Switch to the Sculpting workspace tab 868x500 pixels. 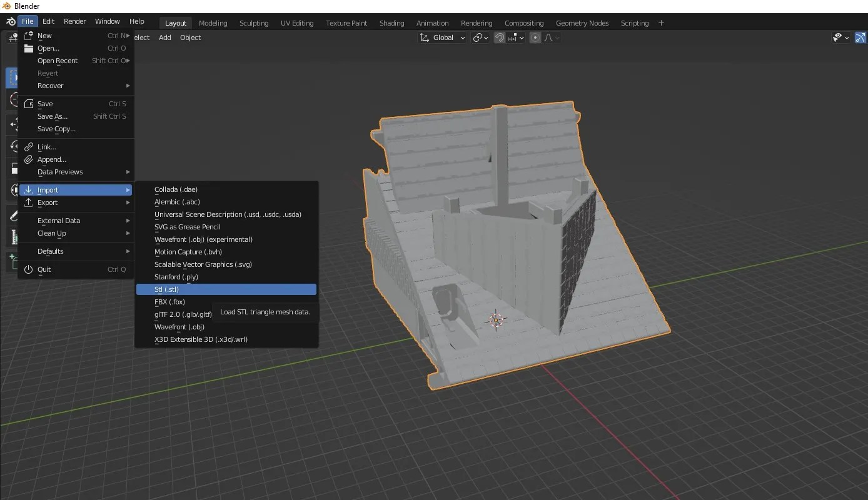[253, 23]
